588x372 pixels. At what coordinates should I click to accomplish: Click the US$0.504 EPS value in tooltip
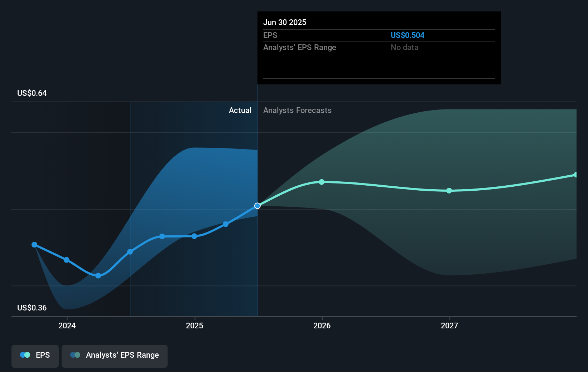click(x=407, y=35)
